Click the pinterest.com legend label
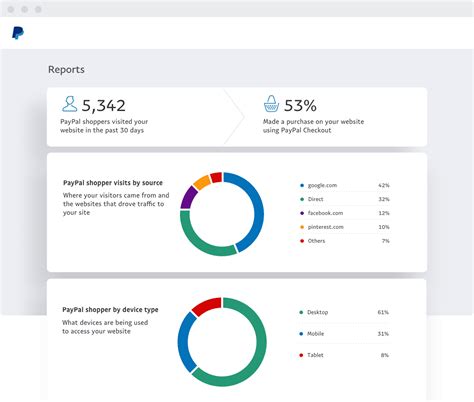 coord(326,227)
